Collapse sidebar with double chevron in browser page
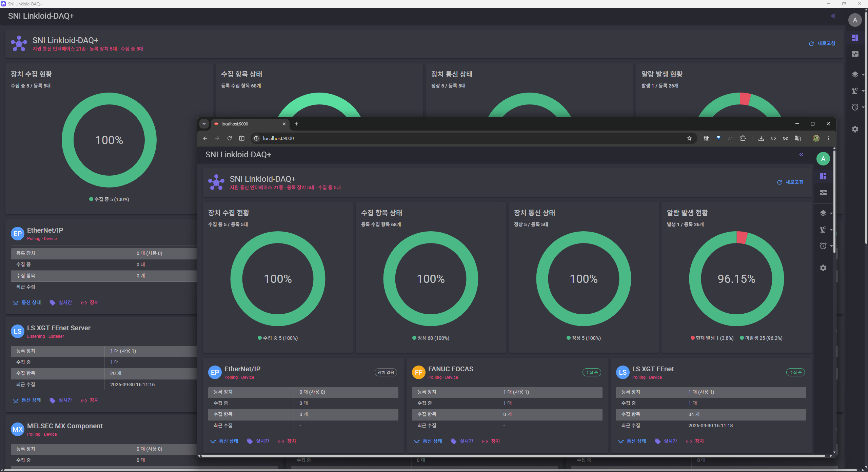 (x=801, y=155)
